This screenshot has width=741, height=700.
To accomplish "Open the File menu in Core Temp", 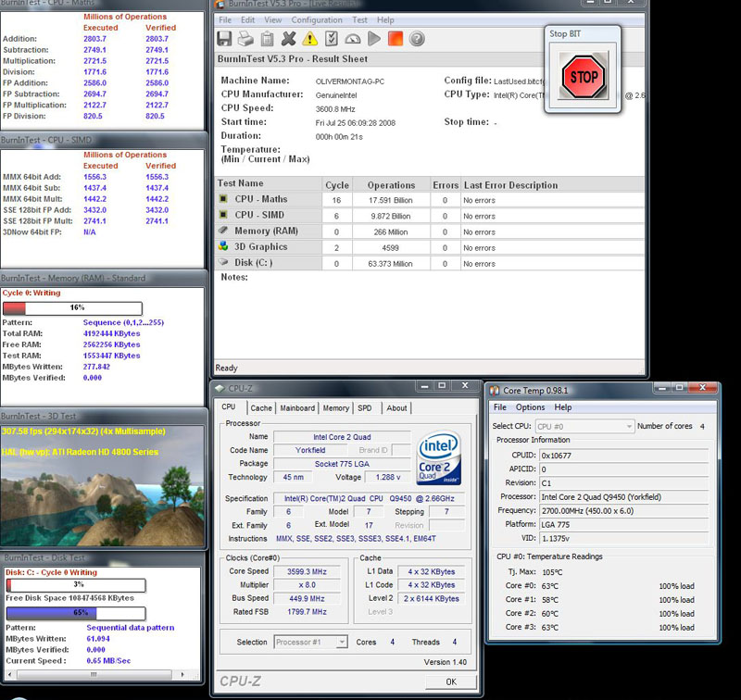I will pyautogui.click(x=500, y=407).
